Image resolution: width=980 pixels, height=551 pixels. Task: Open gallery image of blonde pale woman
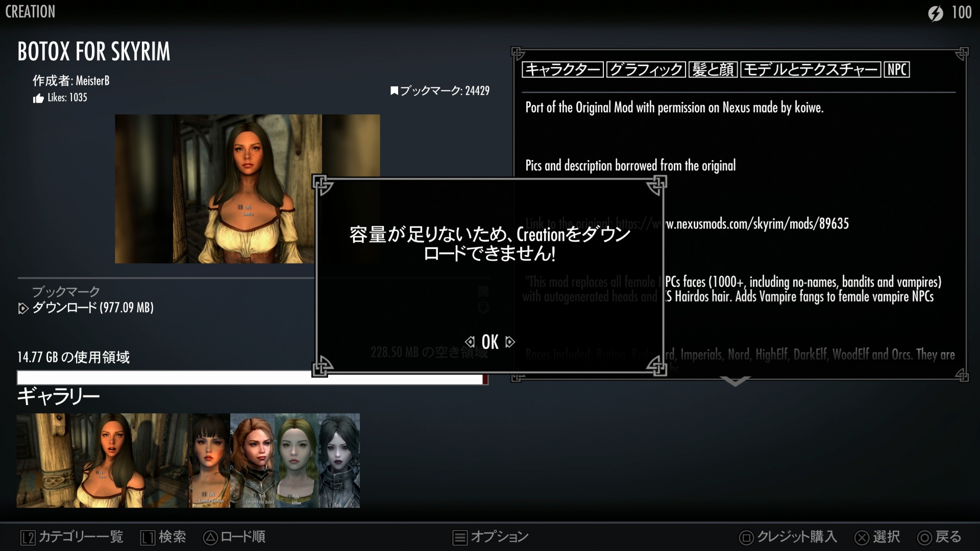[x=297, y=460]
